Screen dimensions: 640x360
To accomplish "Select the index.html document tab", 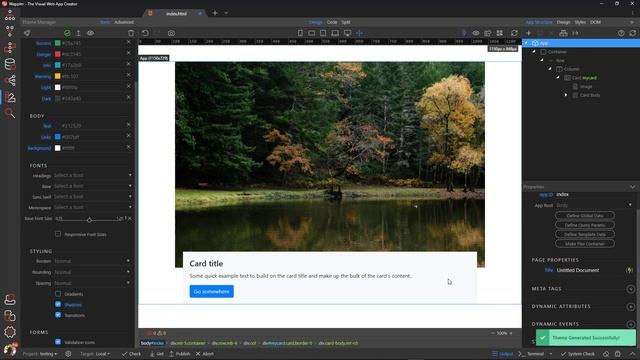I will 176,13.
